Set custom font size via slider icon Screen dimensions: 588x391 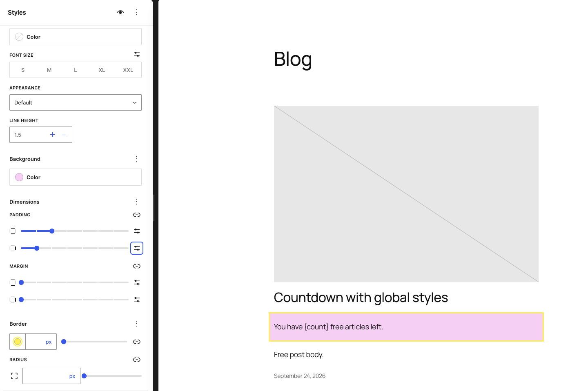[x=137, y=54]
